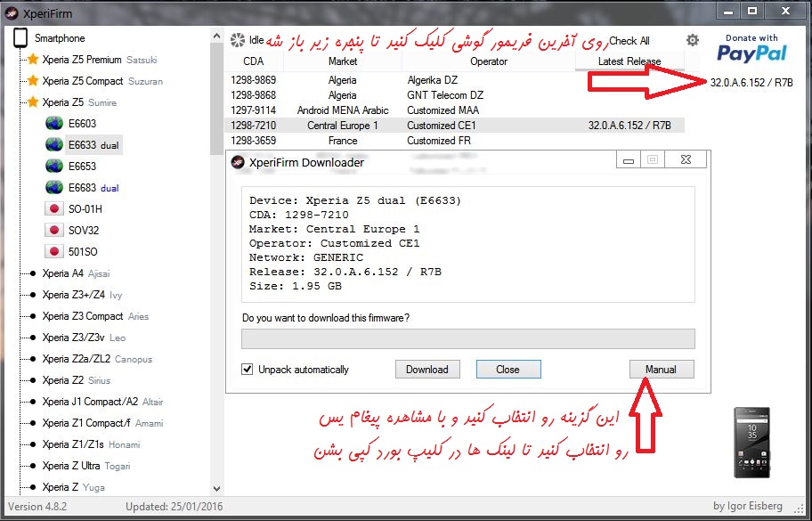812x521 pixels.
Task: Expand the Xperia Z3 Compact Aries node
Action: pyautogui.click(x=32, y=316)
